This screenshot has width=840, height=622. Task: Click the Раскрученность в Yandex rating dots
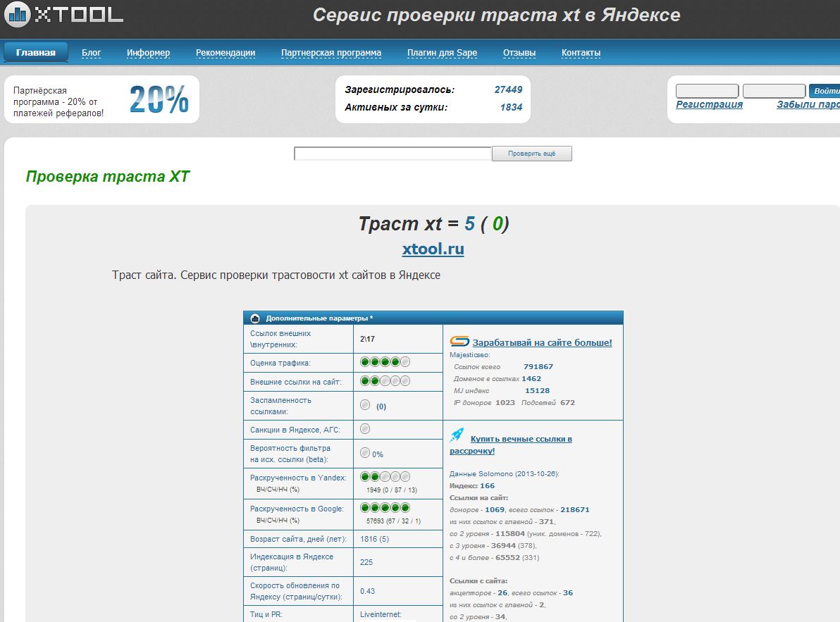(x=385, y=477)
